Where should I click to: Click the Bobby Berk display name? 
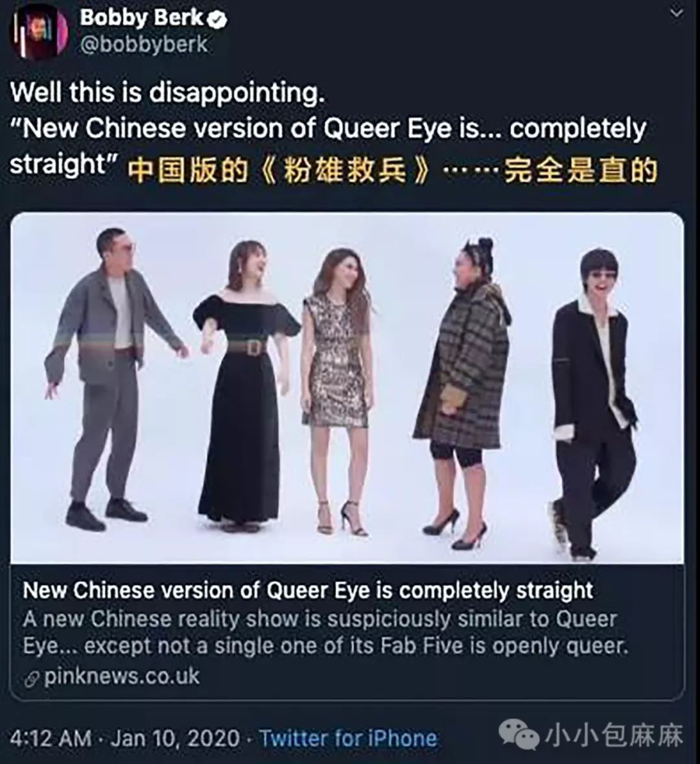pos(142,19)
